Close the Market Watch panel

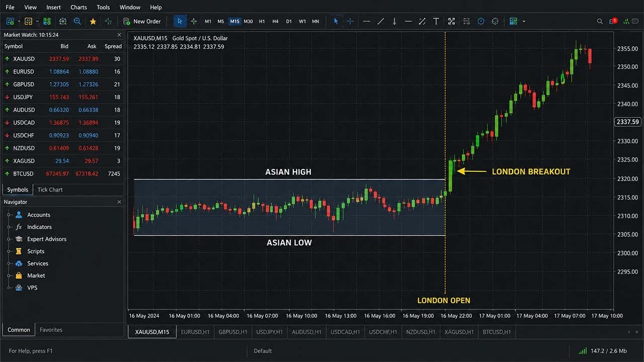[x=119, y=35]
